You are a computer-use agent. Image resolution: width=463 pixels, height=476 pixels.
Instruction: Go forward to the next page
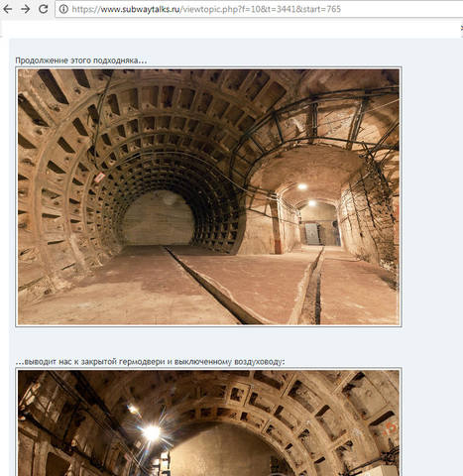click(25, 9)
